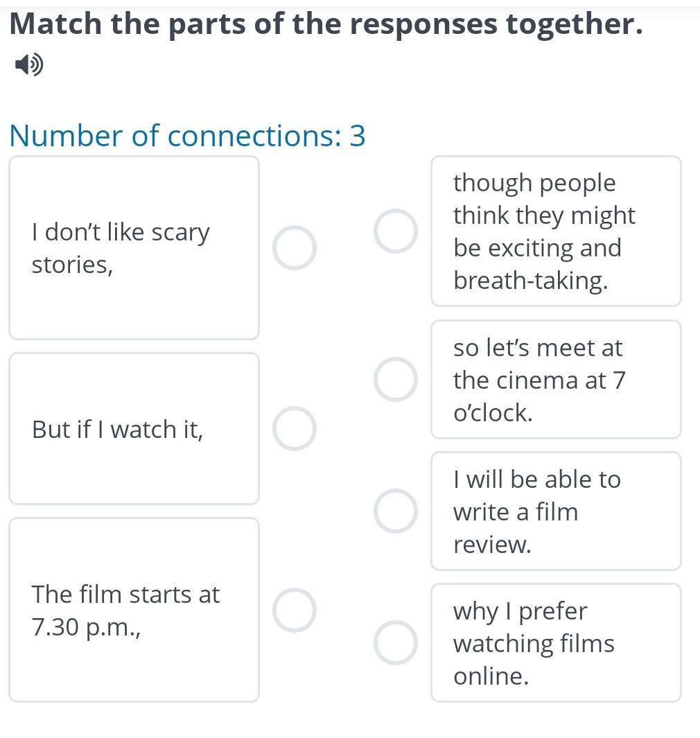Click the "I will be able to write a film review" card
This screenshot has height=738, width=700.
click(x=556, y=511)
